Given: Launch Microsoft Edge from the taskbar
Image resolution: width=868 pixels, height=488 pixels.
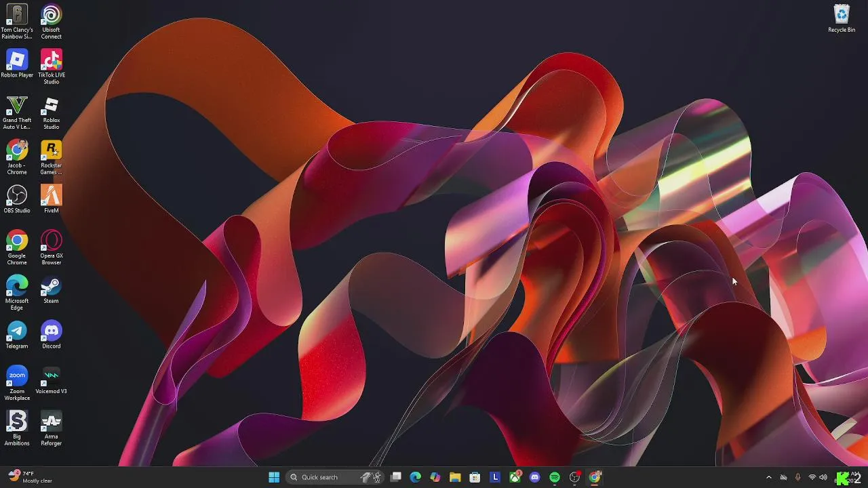Looking at the screenshot, I should point(416,477).
